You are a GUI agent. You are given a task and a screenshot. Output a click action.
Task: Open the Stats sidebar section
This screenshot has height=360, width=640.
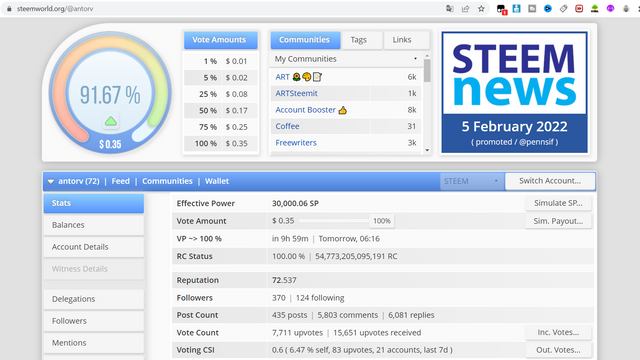[x=93, y=203]
